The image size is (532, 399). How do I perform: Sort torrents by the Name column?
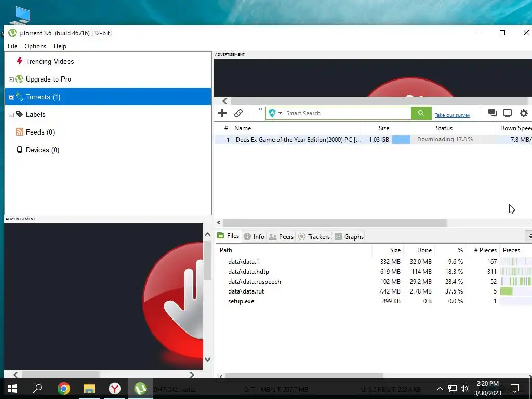[x=296, y=128]
